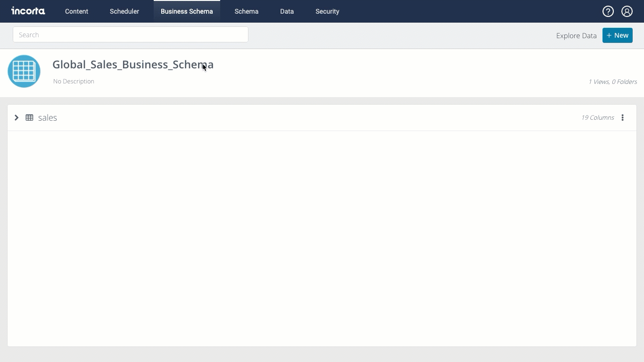Switch to the Schema tab

(x=247, y=11)
